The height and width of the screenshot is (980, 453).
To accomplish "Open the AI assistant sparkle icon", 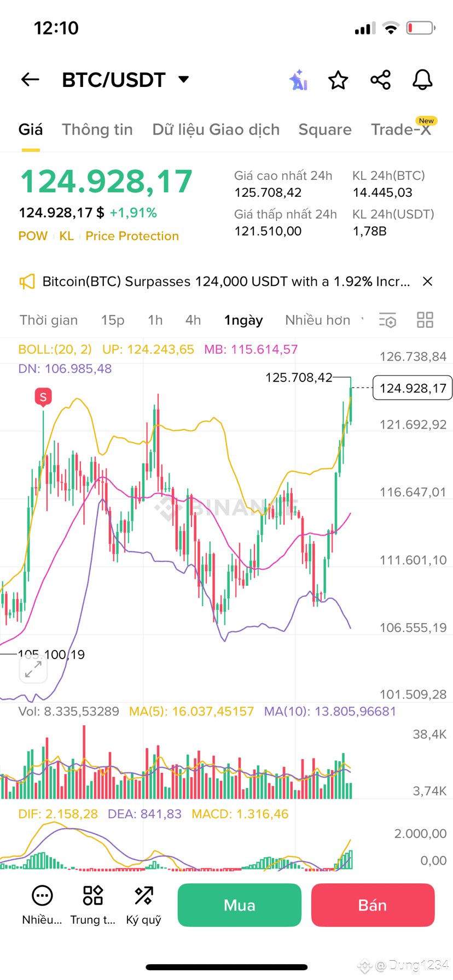I will click(298, 80).
